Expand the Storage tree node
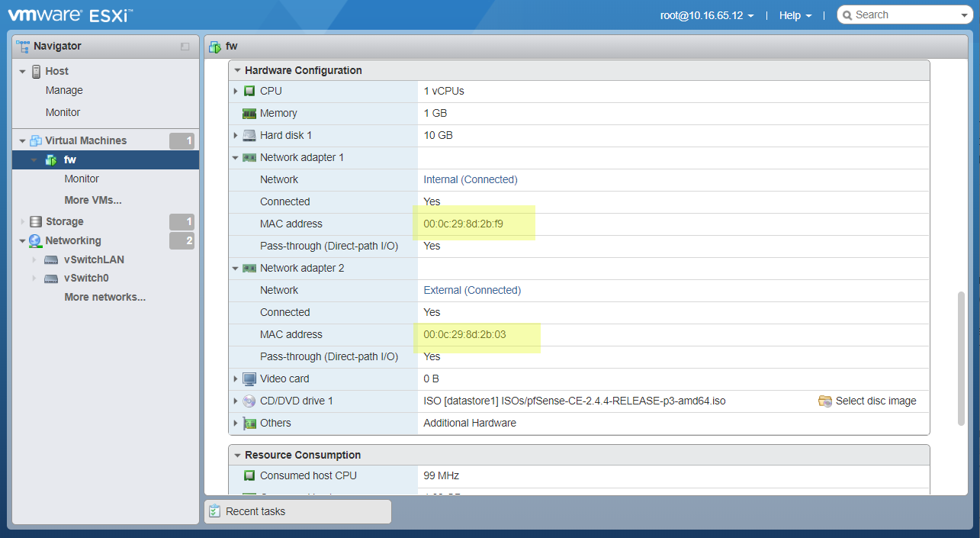 [23, 221]
